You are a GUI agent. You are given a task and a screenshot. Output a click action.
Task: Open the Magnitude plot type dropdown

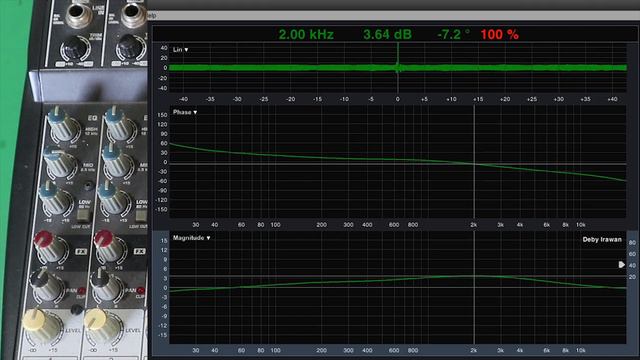tap(191, 238)
